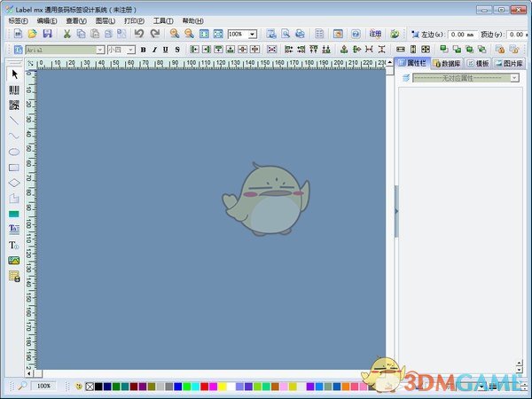Open the 查看(V) menu
This screenshot has height=399, width=532.
coord(76,21)
